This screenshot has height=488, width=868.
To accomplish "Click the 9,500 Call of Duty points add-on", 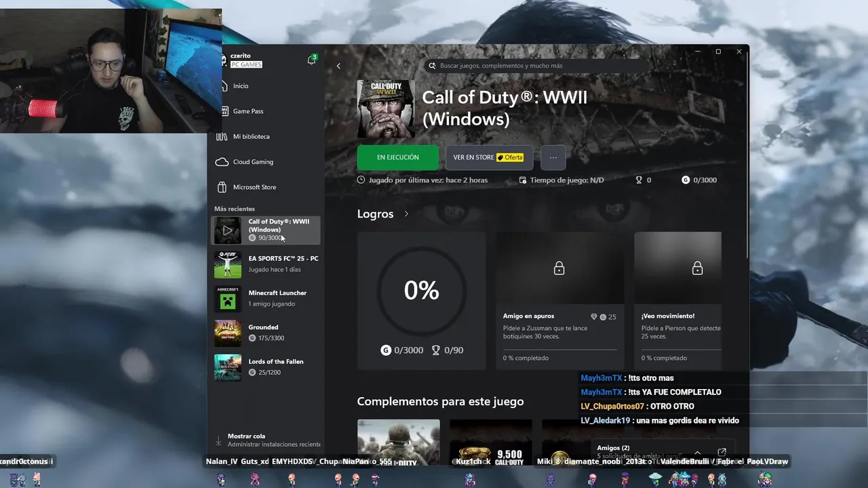I will click(490, 442).
